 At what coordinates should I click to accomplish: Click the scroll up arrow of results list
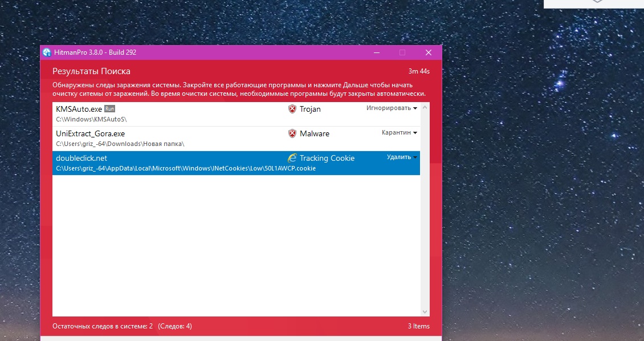[425, 108]
